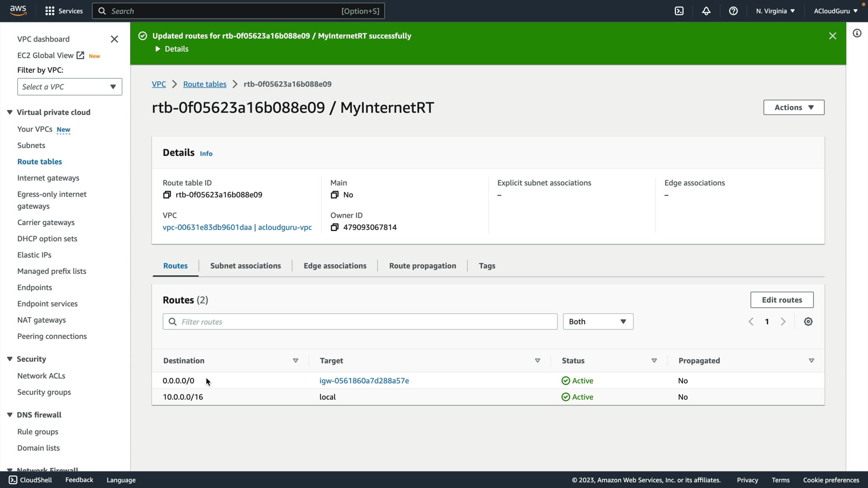
Task: Copy the Owner ID value
Action: [335, 227]
